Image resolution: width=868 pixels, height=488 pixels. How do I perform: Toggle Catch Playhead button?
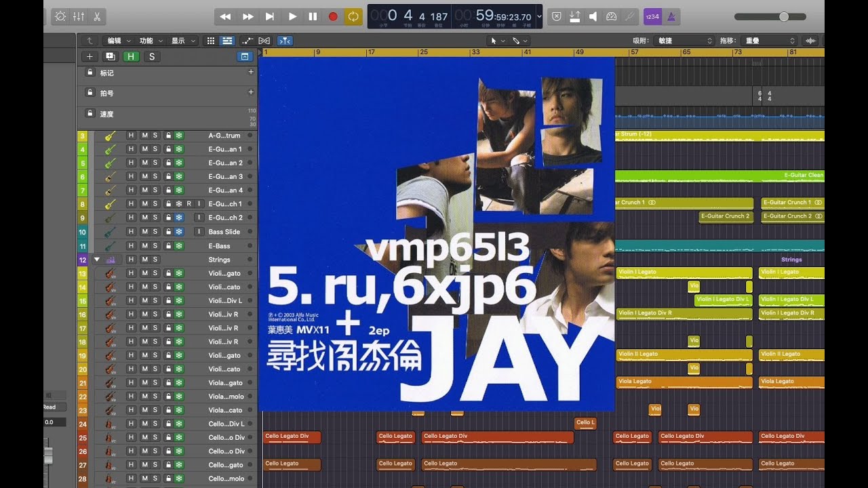[x=285, y=41]
